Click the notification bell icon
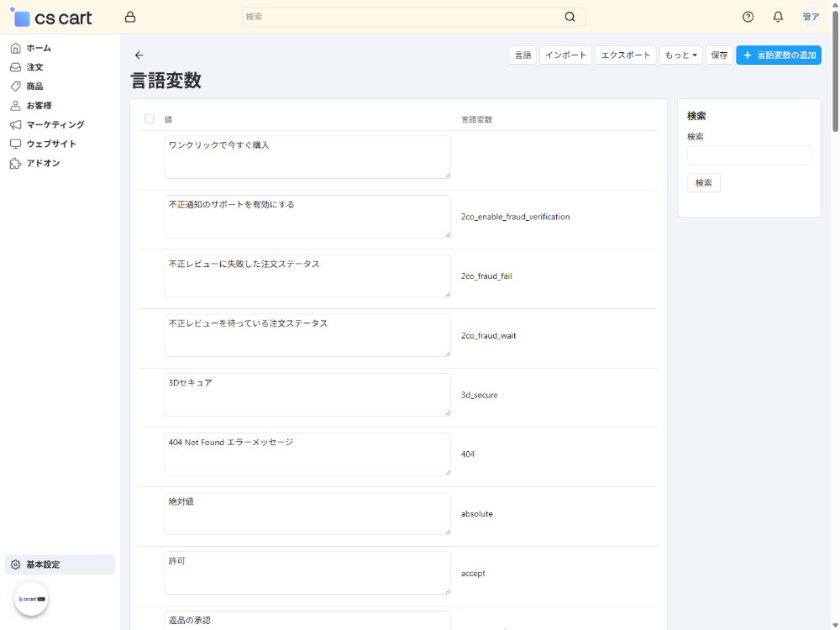 pyautogui.click(x=777, y=16)
